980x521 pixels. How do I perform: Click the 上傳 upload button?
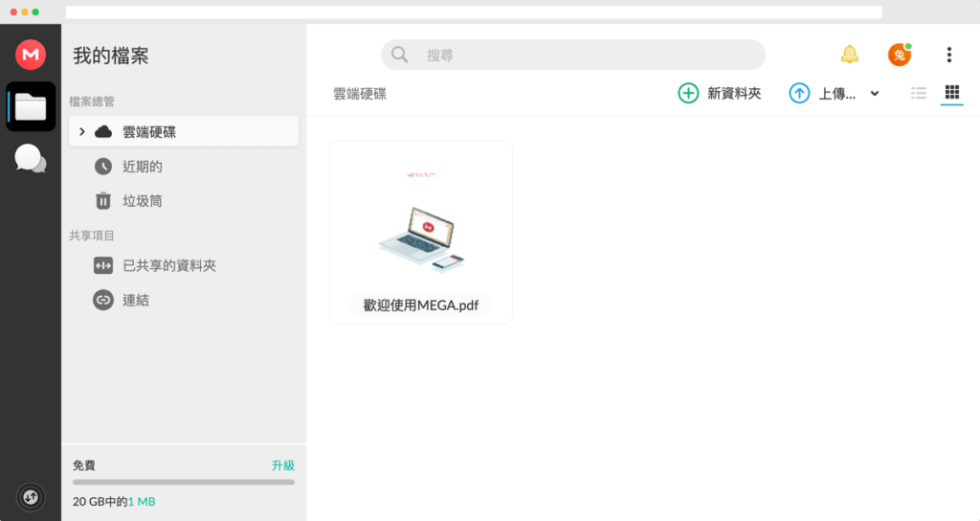pos(822,93)
